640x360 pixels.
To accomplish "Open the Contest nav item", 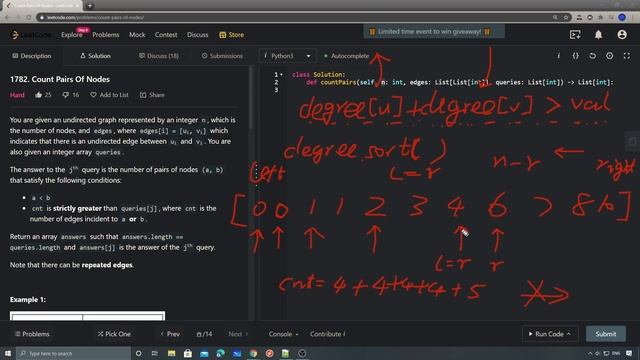I will click(x=166, y=35).
